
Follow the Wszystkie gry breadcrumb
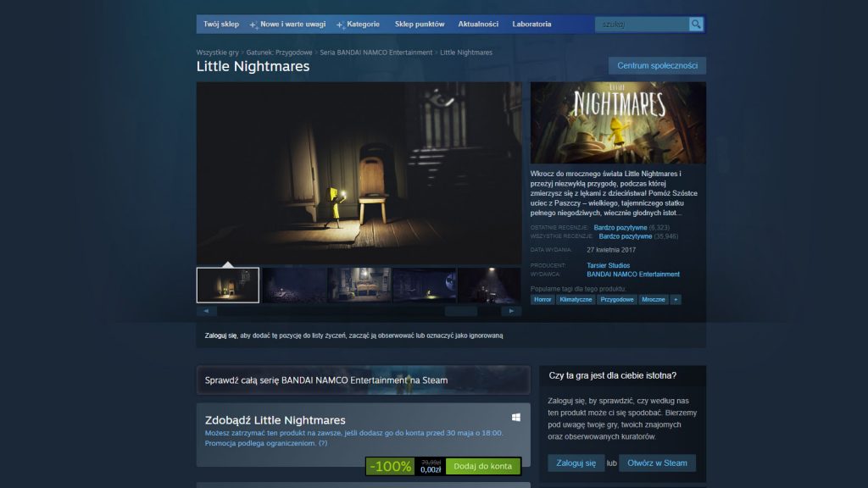coord(218,53)
